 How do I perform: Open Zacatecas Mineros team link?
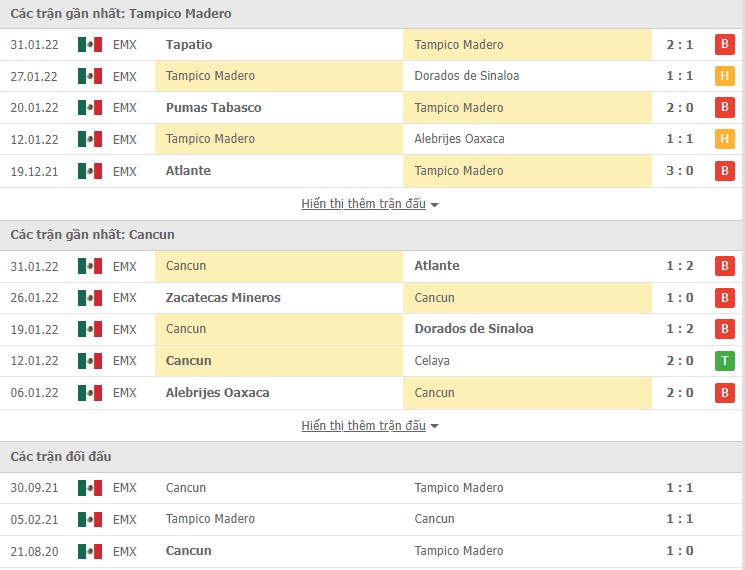pyautogui.click(x=223, y=298)
